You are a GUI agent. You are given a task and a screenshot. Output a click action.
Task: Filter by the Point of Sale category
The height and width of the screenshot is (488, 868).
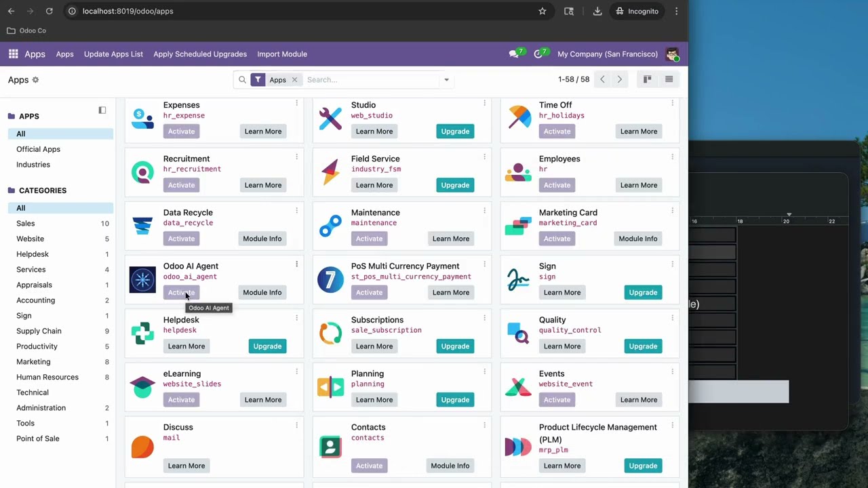pyautogui.click(x=38, y=439)
